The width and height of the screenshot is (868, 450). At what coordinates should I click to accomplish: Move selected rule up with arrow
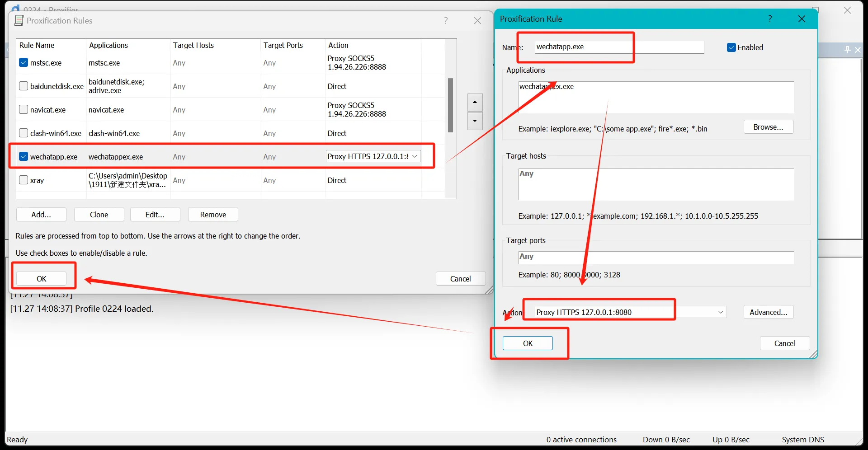coord(475,102)
